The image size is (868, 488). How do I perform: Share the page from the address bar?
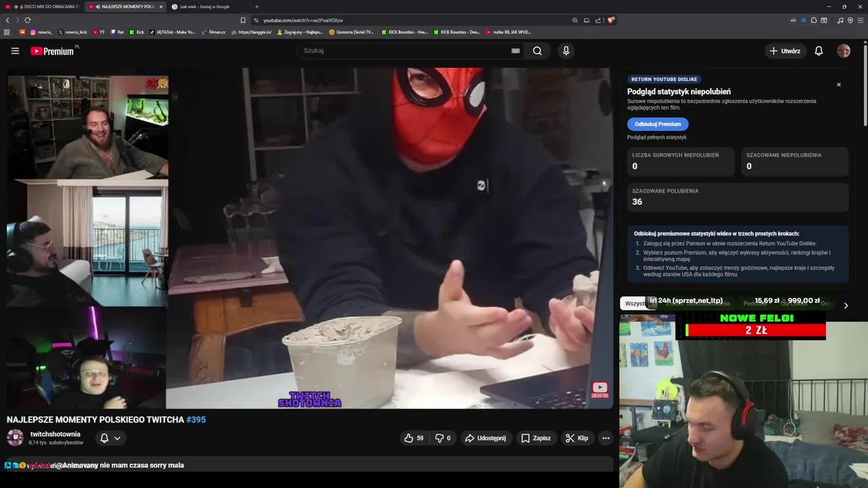(x=598, y=20)
